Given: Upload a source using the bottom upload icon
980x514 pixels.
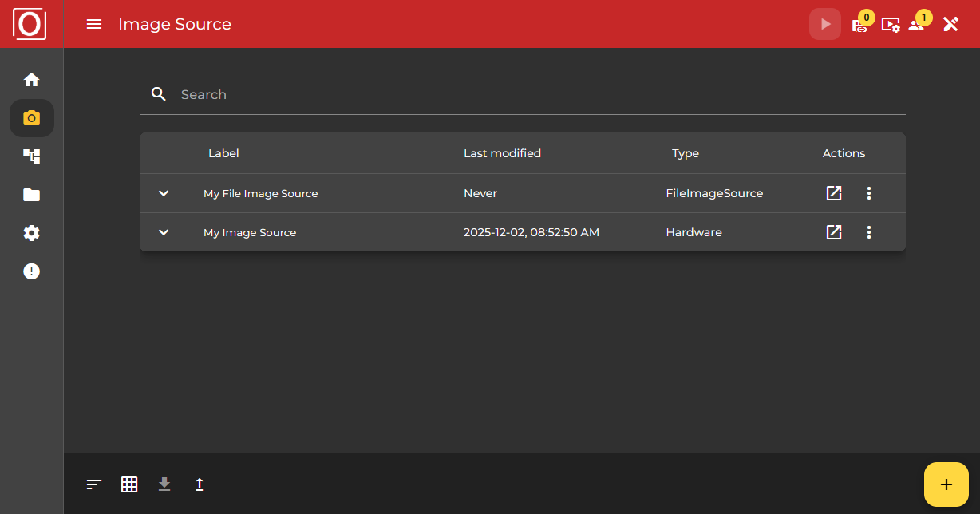Looking at the screenshot, I should pyautogui.click(x=200, y=484).
